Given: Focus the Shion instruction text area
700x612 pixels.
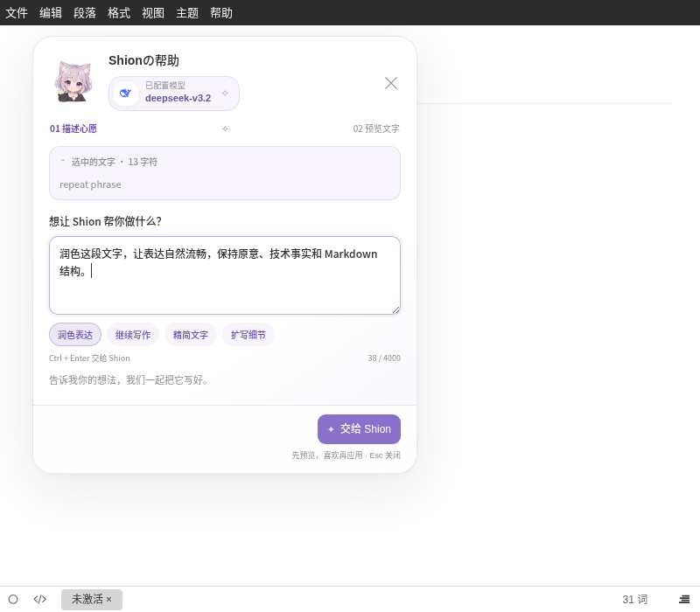Looking at the screenshot, I should click(x=225, y=275).
